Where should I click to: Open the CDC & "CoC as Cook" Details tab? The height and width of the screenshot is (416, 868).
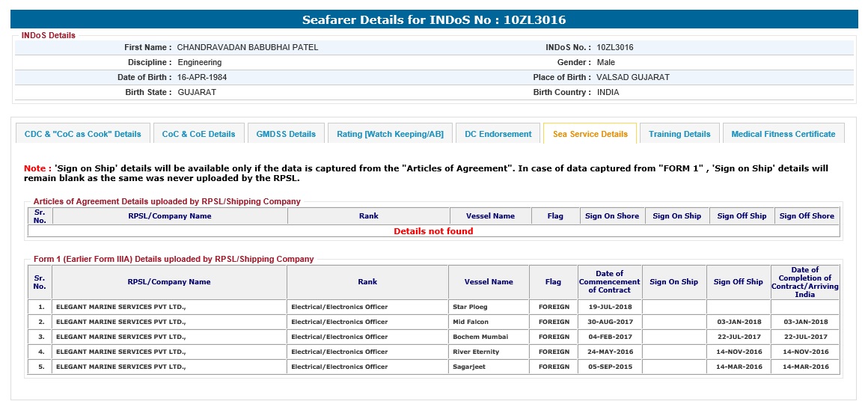coord(82,134)
